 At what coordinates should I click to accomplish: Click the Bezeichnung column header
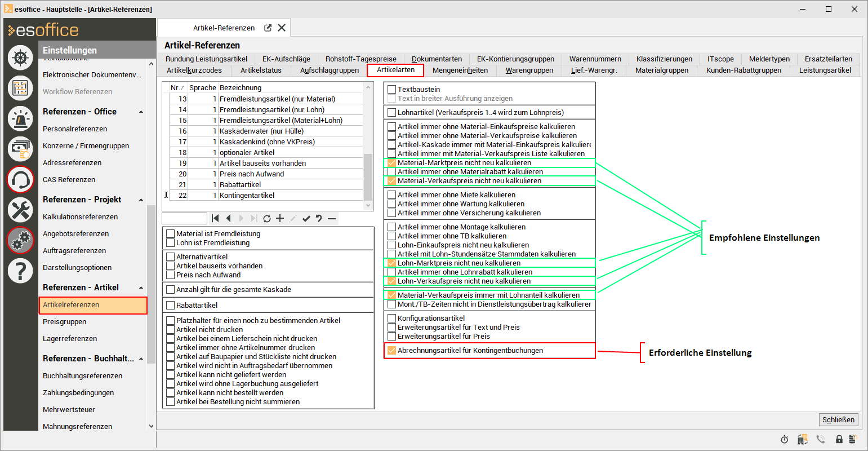coord(291,87)
